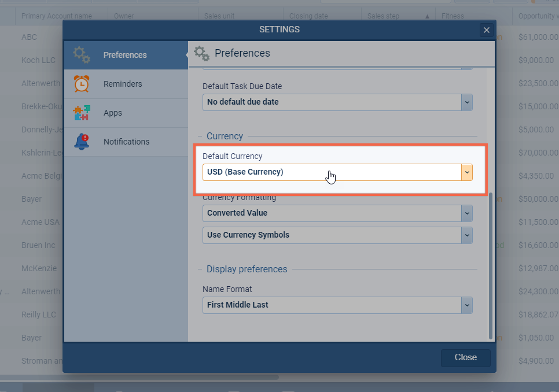This screenshot has height=392, width=559.
Task: Click the '$61,000.00' opportunity value
Action: pyautogui.click(x=538, y=37)
